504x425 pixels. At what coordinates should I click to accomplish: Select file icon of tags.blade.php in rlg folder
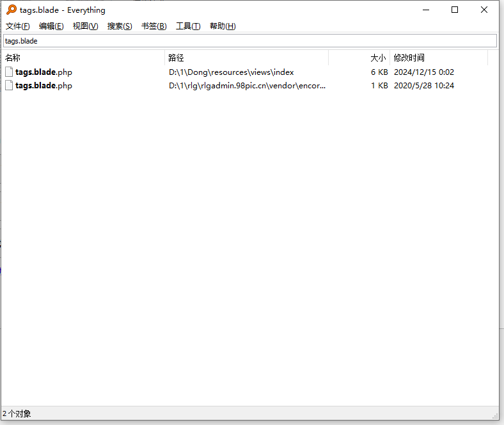(9, 85)
